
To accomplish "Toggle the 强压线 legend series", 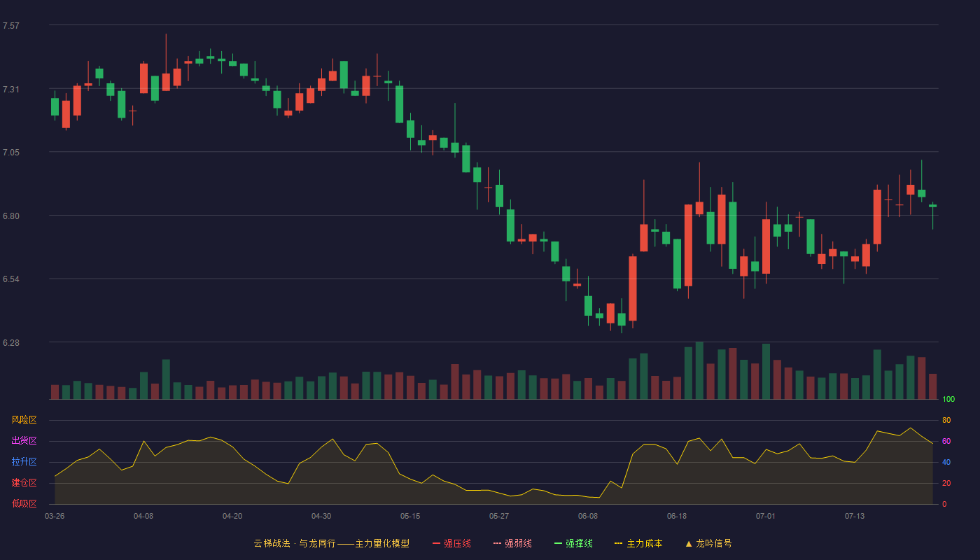I will (x=451, y=543).
